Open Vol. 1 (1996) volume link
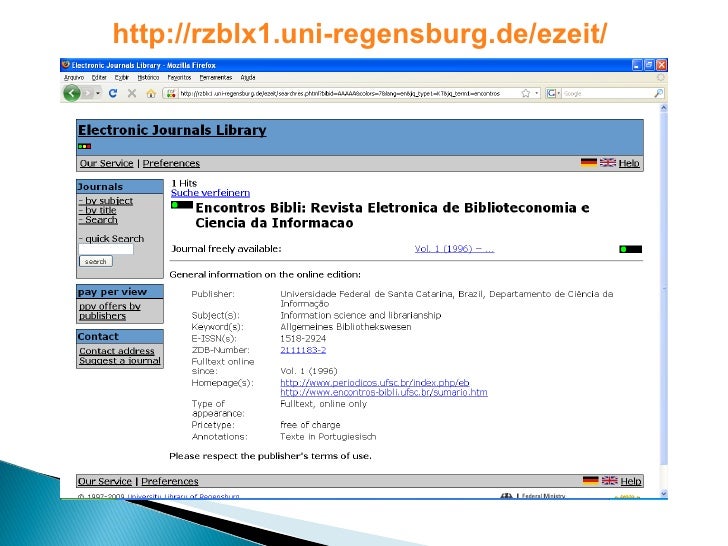Viewport: 728px width, 546px height. tap(455, 249)
